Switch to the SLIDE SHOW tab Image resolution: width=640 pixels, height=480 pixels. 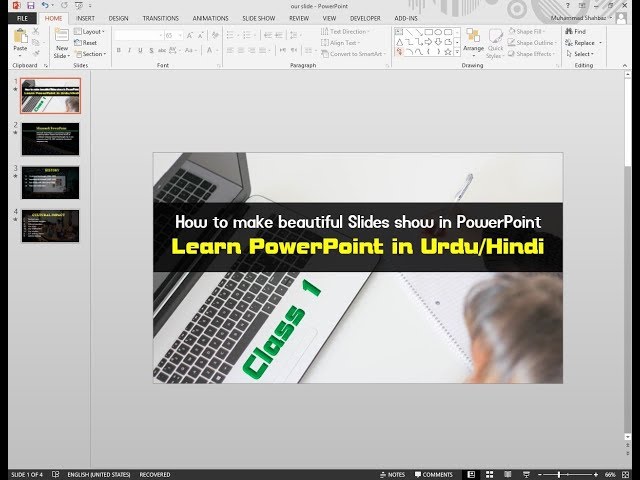(x=259, y=18)
